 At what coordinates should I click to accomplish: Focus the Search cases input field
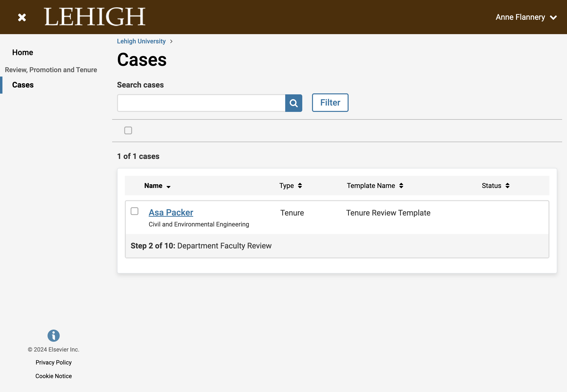pos(201,103)
